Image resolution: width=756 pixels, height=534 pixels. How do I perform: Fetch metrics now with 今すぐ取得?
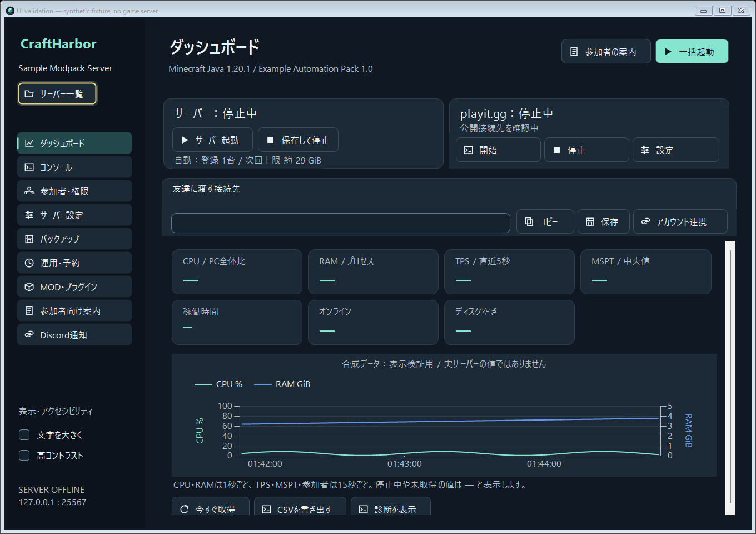coord(211,506)
